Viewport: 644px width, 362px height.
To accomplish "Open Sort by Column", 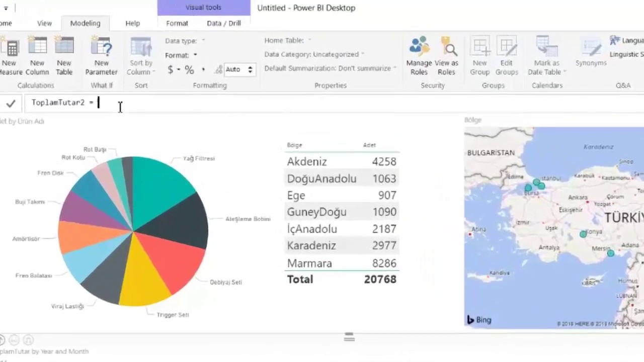I will point(141,56).
